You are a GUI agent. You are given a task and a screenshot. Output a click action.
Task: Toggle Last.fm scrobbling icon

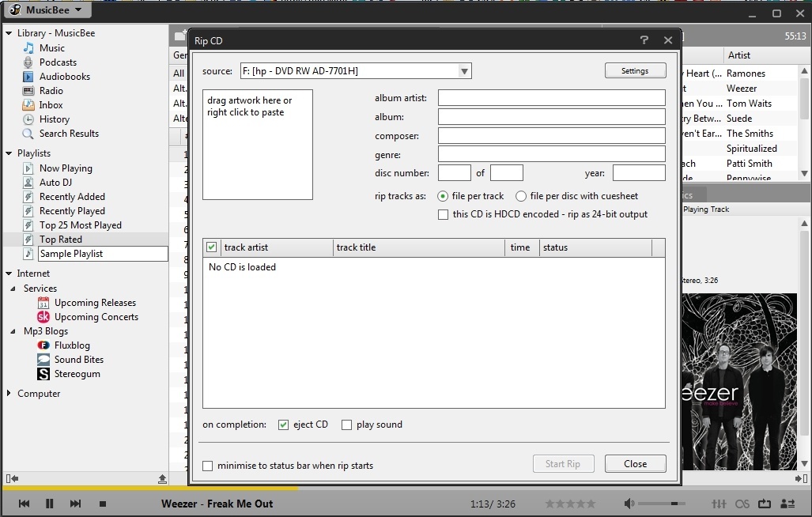742,504
